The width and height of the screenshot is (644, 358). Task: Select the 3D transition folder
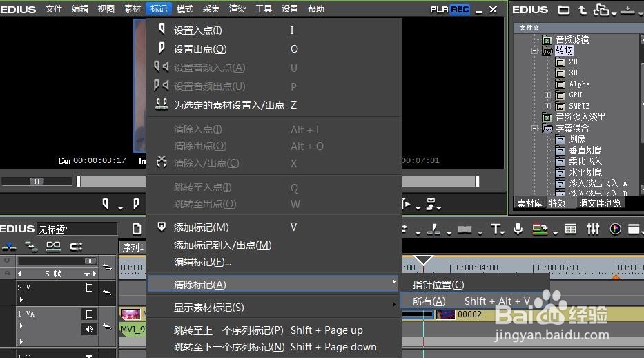[572, 73]
